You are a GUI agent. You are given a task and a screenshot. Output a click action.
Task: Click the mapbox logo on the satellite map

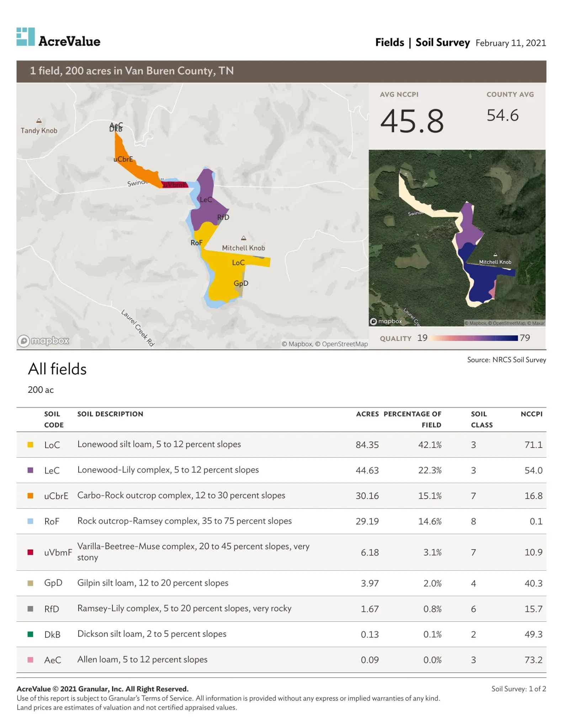386,321
